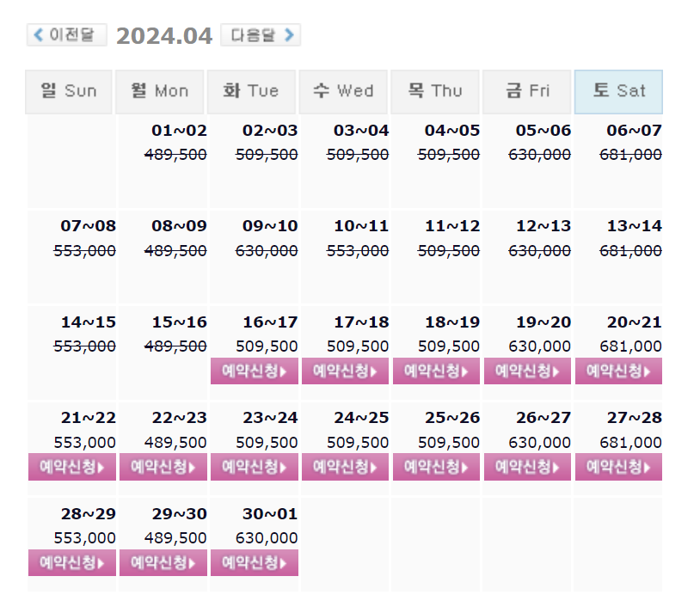Click date label 04~05
This screenshot has width=700, height=607.
click(x=452, y=131)
